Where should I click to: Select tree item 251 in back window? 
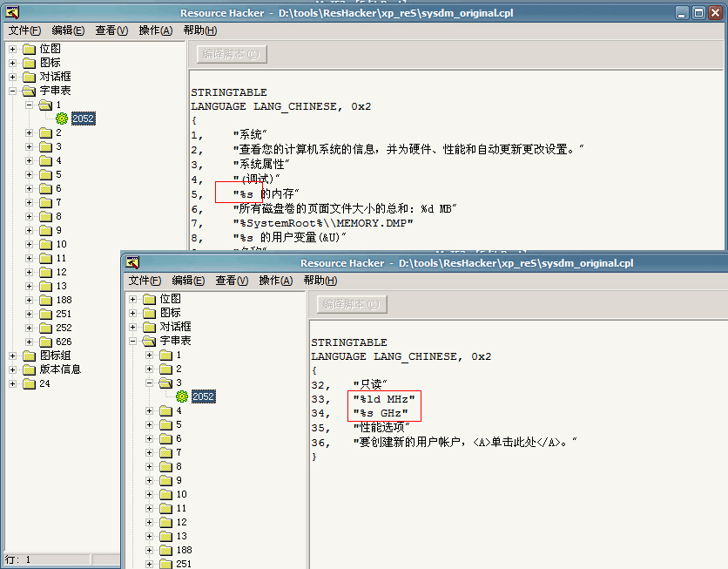point(64,314)
